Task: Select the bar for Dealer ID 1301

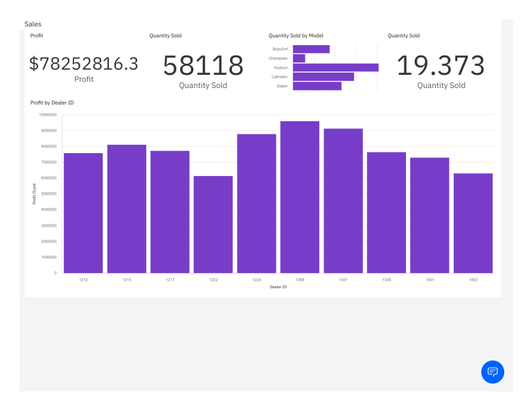Action: click(343, 200)
